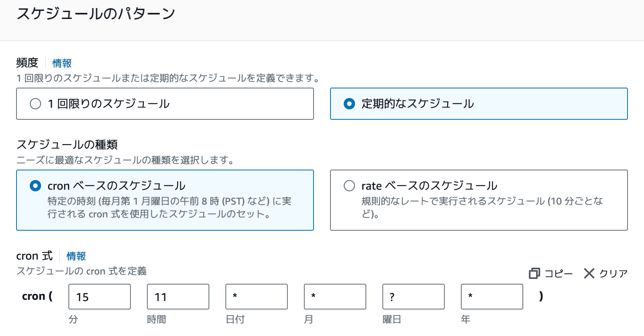Click the コピー button text

click(558, 274)
